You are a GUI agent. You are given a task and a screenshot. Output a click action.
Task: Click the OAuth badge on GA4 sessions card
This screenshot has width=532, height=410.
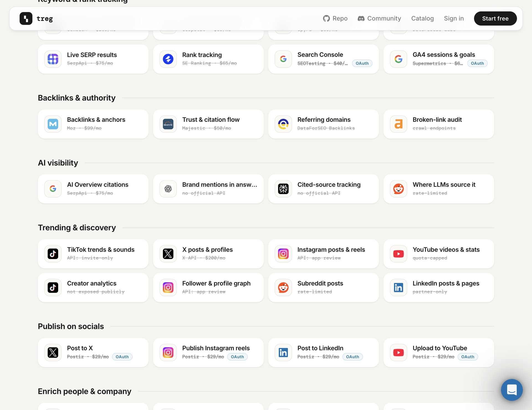[x=477, y=63]
